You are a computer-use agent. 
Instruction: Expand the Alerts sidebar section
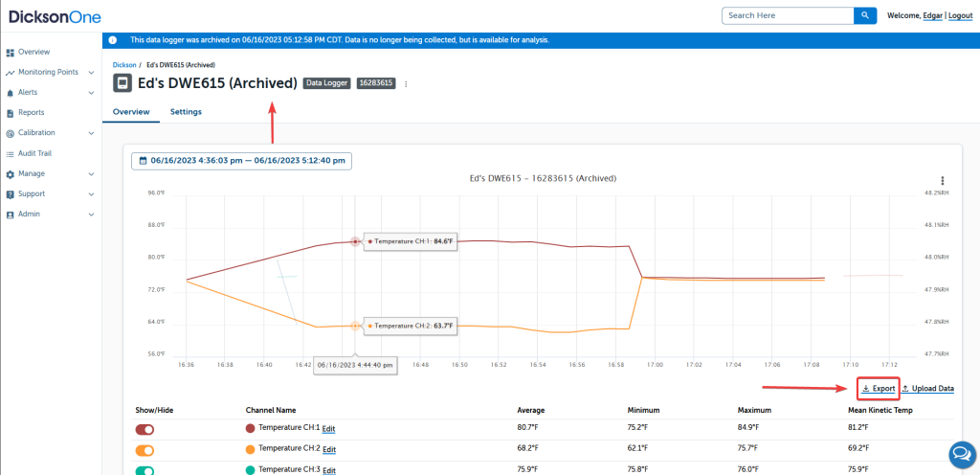(91, 93)
